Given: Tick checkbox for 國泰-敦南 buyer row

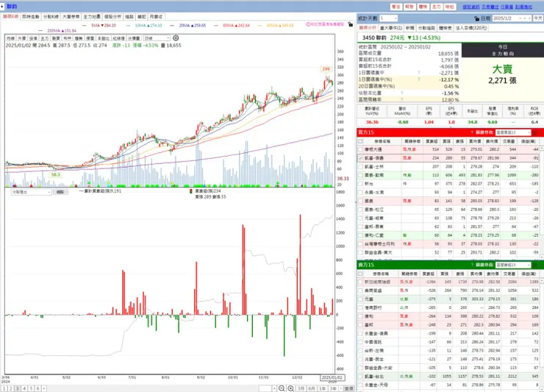Looking at the screenshot, I should [x=360, y=175].
